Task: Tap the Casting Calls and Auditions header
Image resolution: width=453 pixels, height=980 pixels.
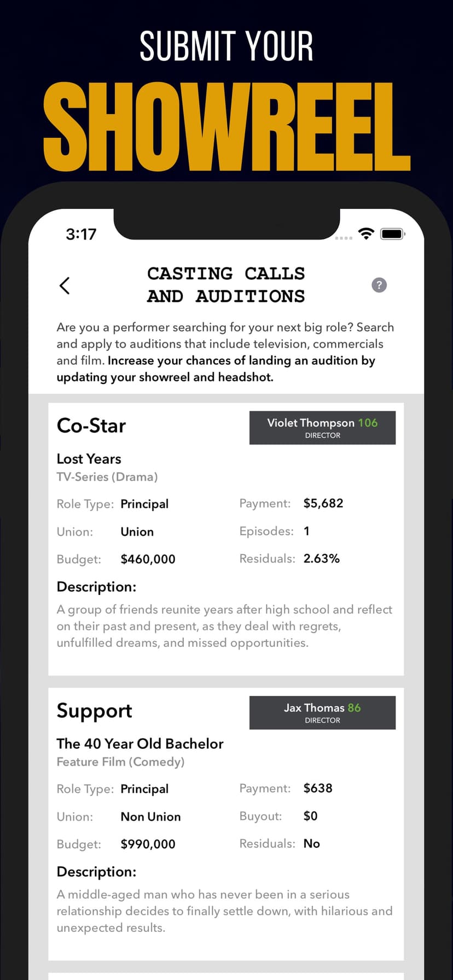Action: coord(226,284)
